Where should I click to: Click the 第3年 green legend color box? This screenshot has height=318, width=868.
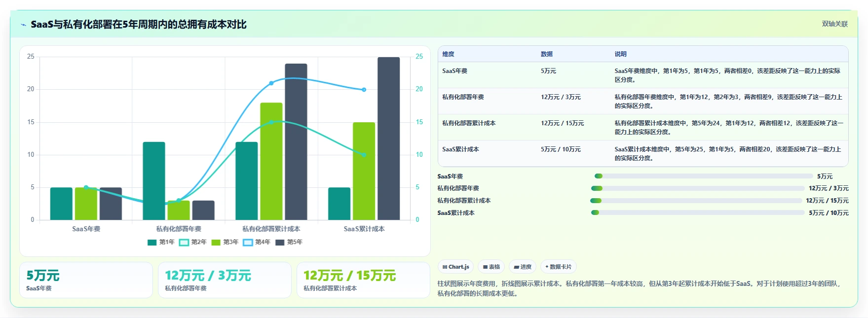click(x=216, y=242)
